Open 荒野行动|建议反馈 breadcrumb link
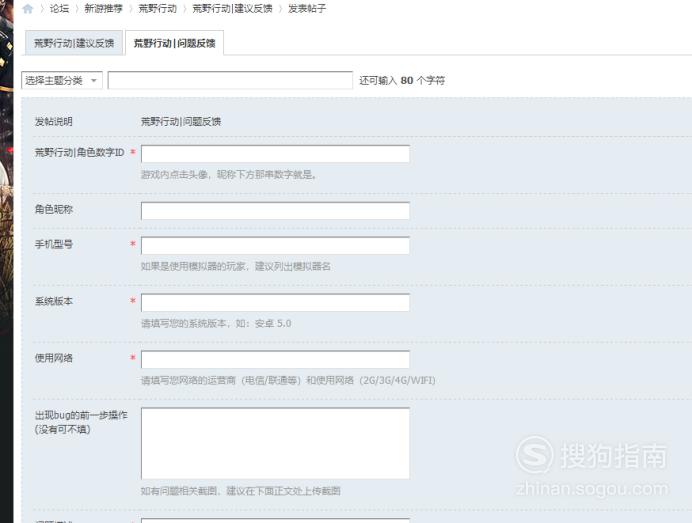This screenshot has height=523, width=692. pos(232,8)
